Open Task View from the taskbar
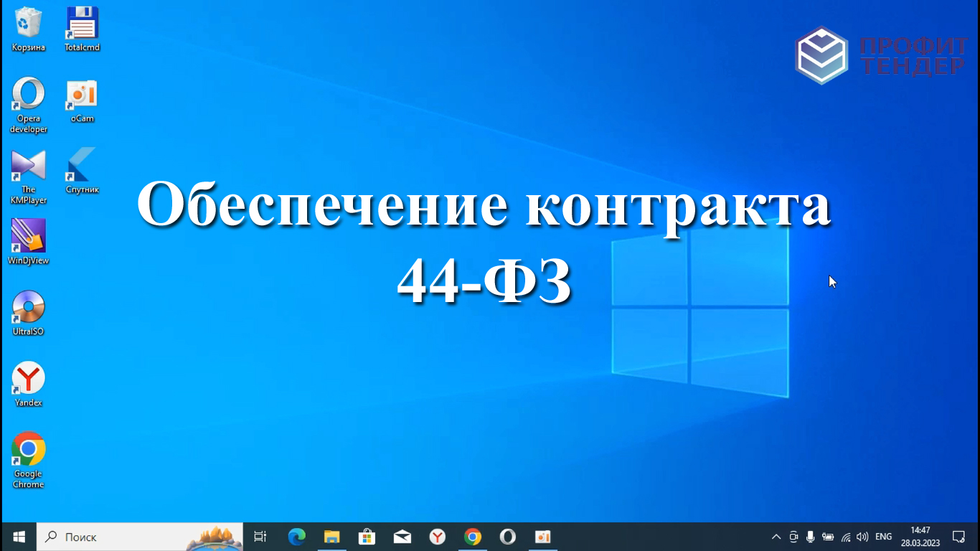Image resolution: width=980 pixels, height=551 pixels. click(x=260, y=537)
